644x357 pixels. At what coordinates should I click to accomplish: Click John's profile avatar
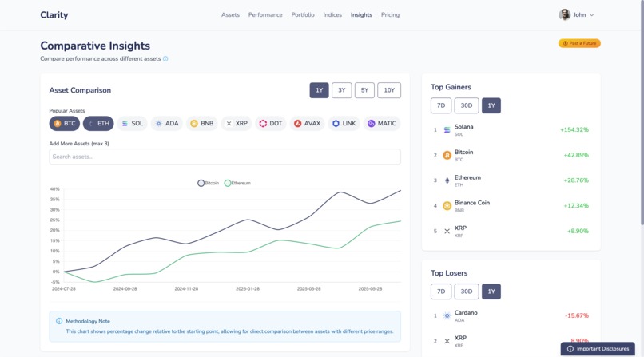tap(565, 14)
